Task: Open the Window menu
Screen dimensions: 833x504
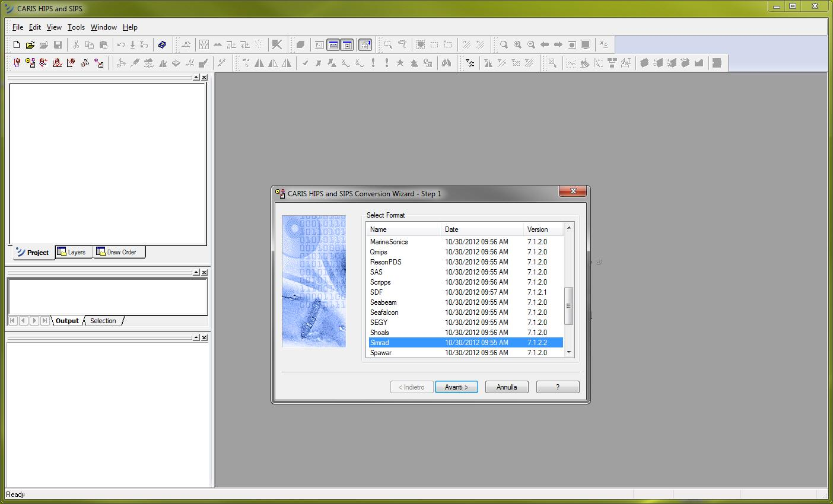Action: [x=104, y=27]
